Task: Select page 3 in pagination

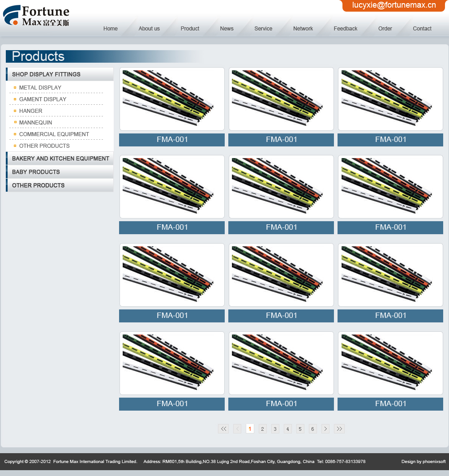Action: coord(275,429)
